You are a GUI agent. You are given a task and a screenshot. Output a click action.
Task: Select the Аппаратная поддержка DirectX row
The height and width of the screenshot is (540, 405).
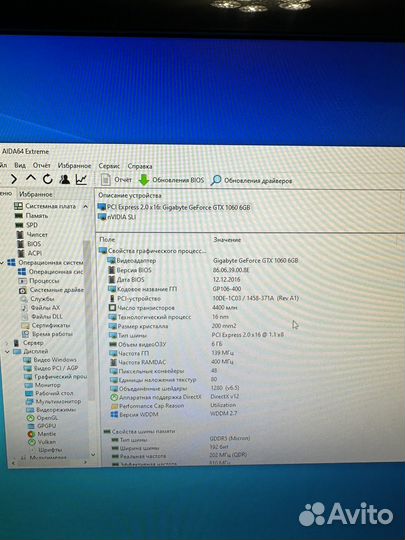175,397
